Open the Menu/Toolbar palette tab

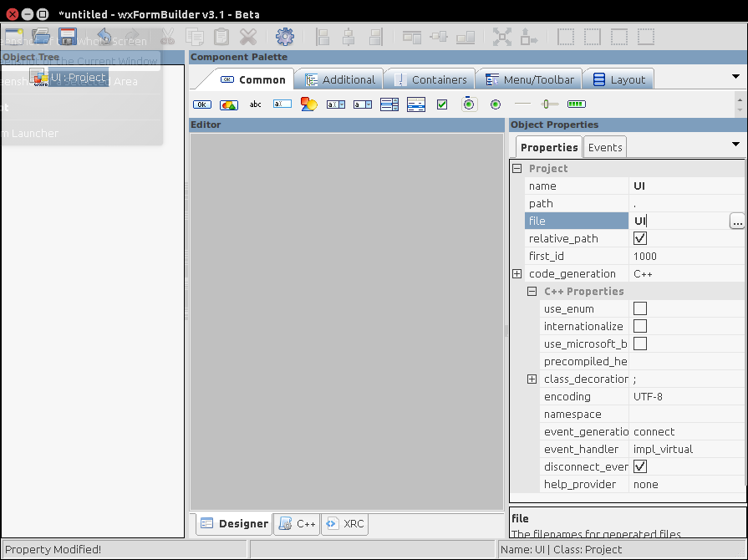click(530, 79)
